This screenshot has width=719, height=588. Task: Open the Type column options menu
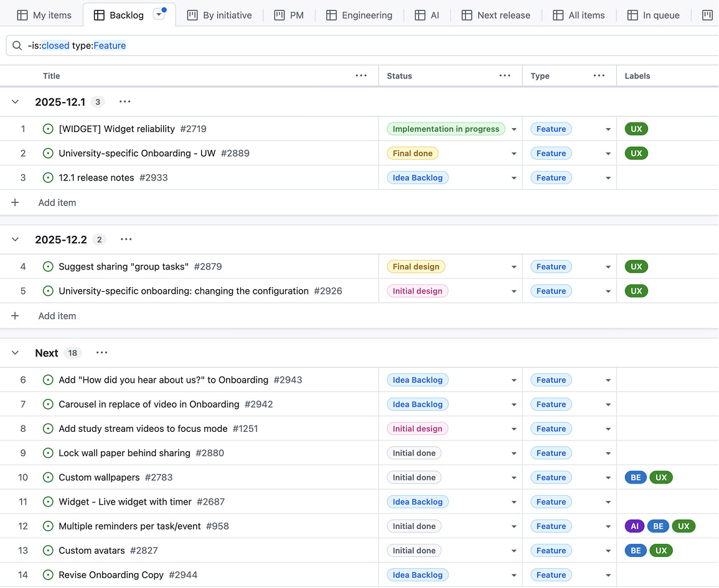[599, 76]
